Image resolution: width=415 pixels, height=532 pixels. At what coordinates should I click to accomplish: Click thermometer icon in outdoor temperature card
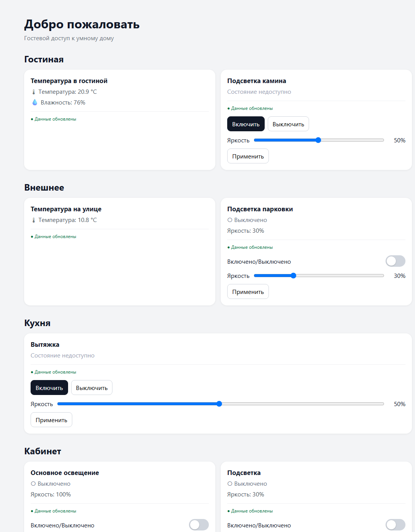(x=34, y=220)
